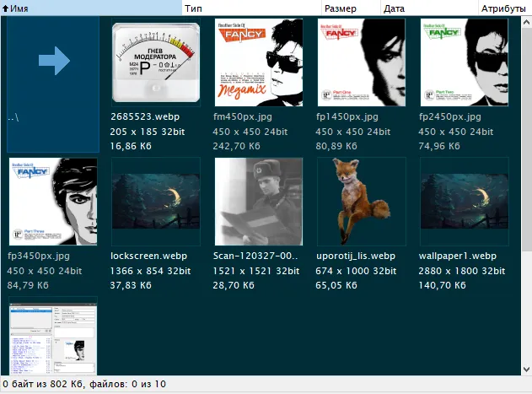Image resolution: width=532 pixels, height=394 pixels.
Task: Select the application screenshot thumbnail in last row
Action: pyautogui.click(x=53, y=339)
